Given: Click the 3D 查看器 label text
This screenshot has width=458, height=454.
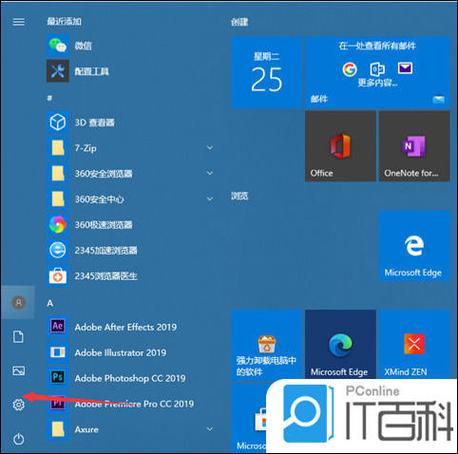Looking at the screenshot, I should (x=95, y=122).
